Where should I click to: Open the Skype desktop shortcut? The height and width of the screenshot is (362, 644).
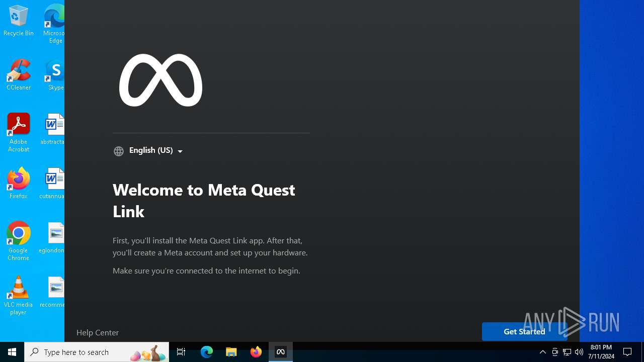coord(55,75)
